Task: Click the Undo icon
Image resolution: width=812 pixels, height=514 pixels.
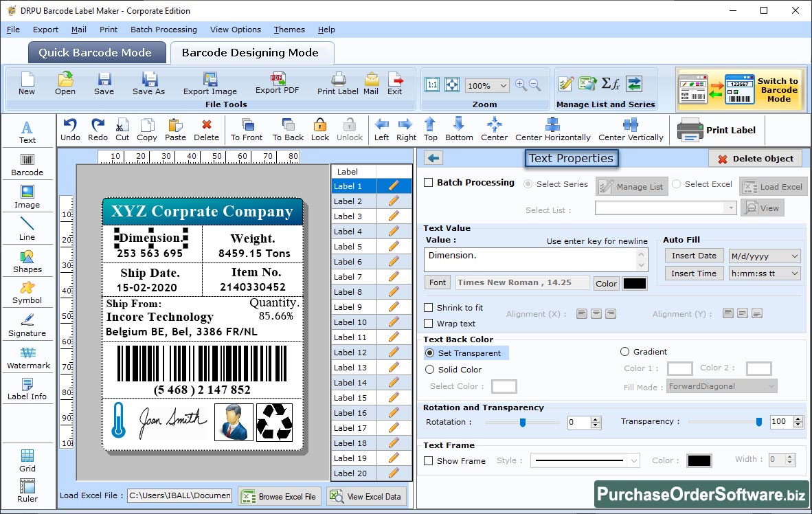Action: 70,125
